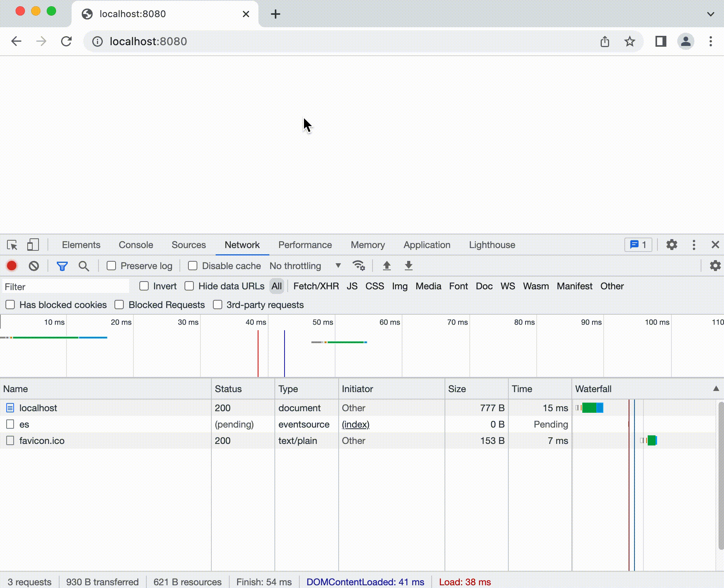Reload the page with the refresh icon
This screenshot has height=588, width=724.
pos(66,41)
